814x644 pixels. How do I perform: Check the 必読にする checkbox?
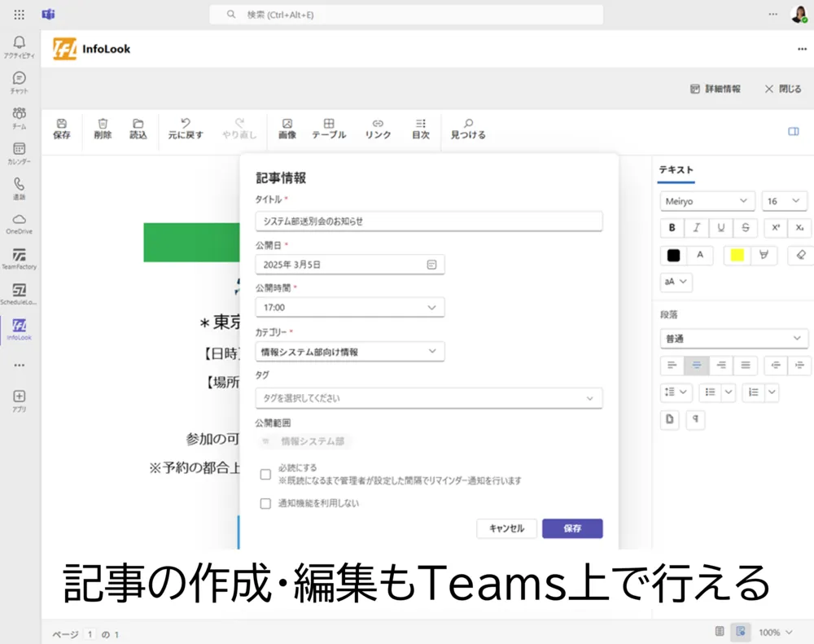(265, 474)
